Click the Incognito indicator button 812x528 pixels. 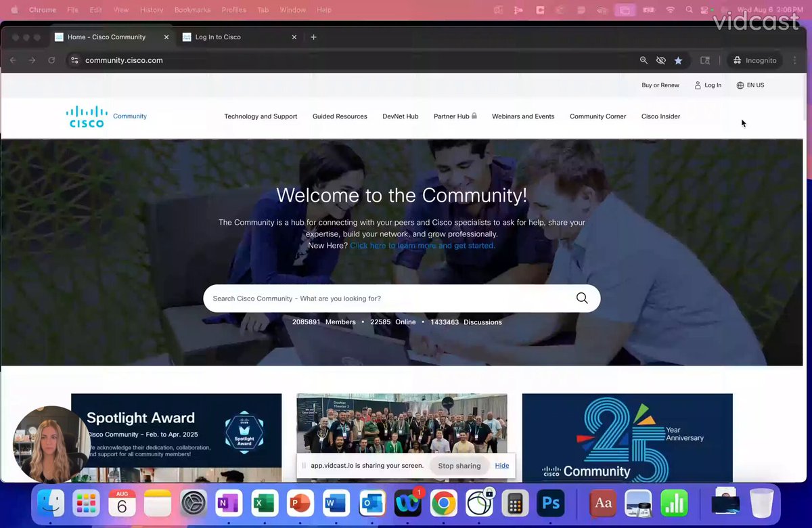755,60
